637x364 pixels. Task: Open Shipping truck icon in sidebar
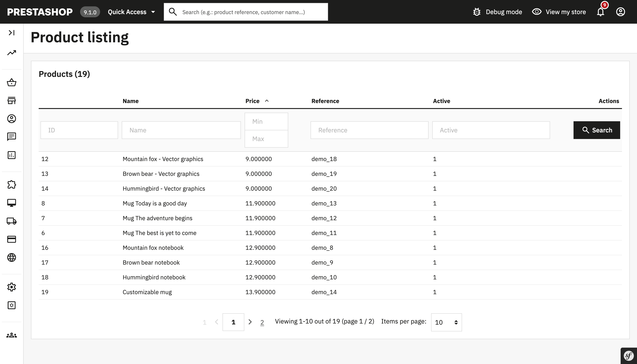tap(12, 221)
